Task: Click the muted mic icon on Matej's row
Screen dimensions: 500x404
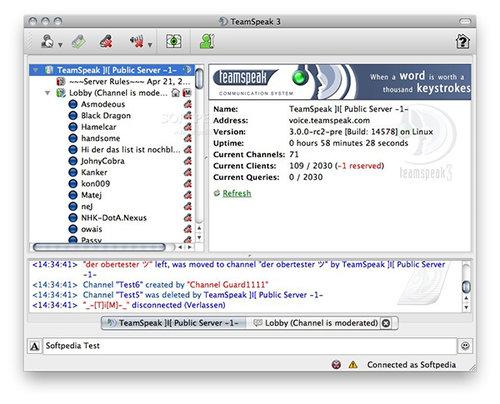Action: click(188, 195)
